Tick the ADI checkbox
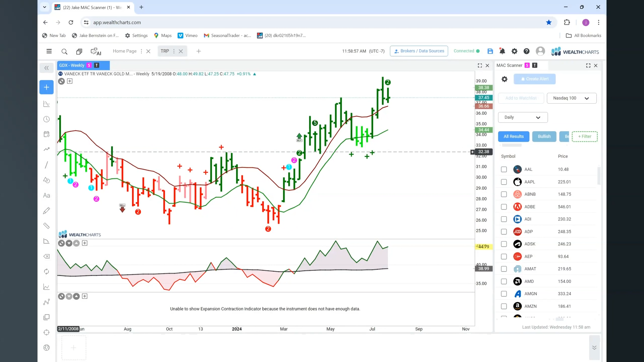644x362 pixels. click(504, 219)
